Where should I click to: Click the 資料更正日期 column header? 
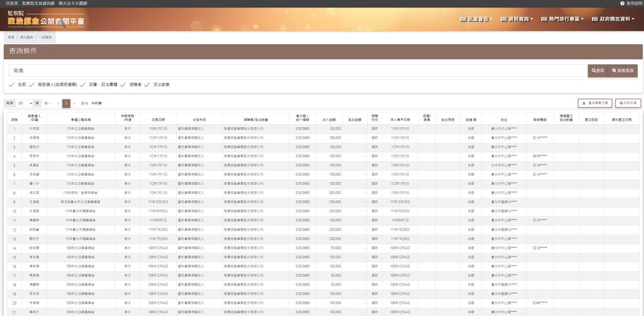pyautogui.click(x=621, y=120)
